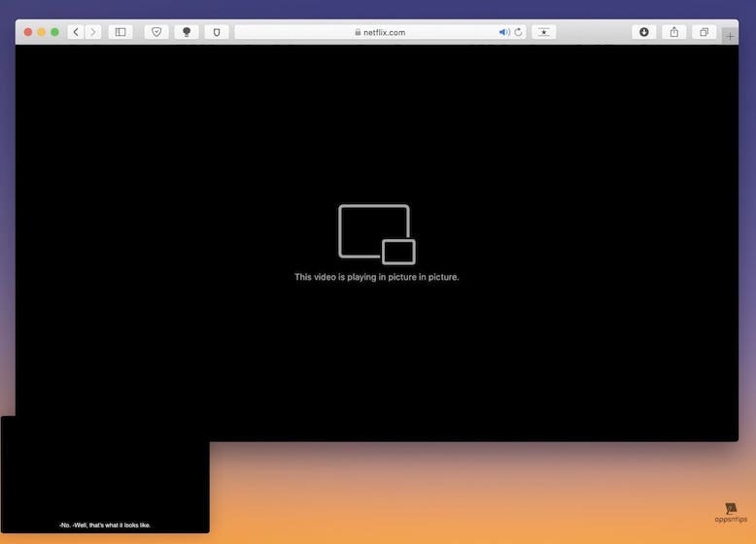
Task: Toggle the picture-in-picture toolbar button
Action: (543, 32)
